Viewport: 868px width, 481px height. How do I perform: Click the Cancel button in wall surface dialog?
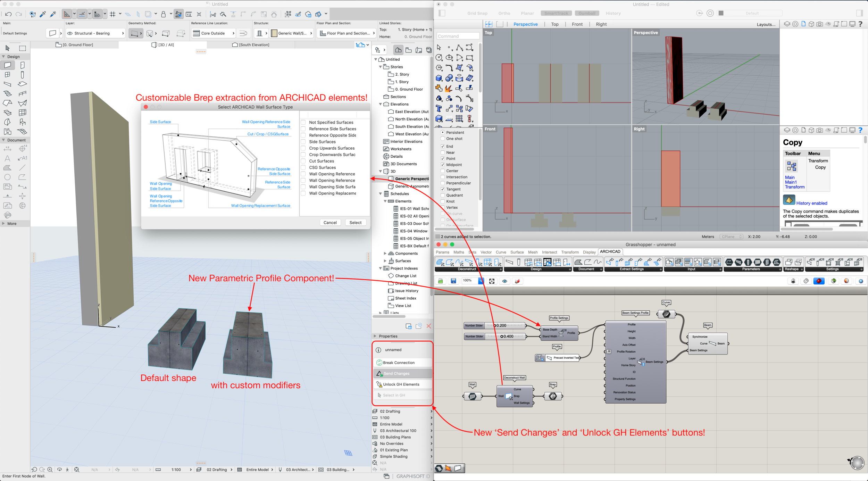330,223
